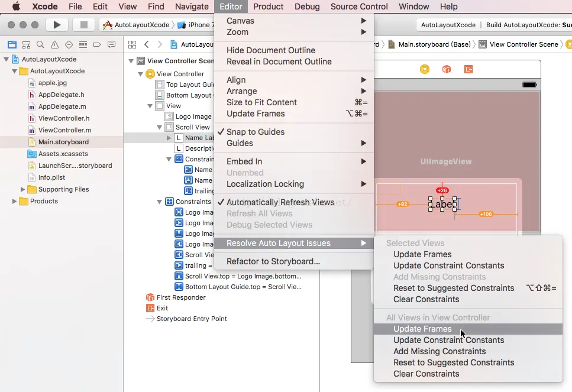This screenshot has height=392, width=572.
Task: Open the Canvas submenu
Action: pyautogui.click(x=293, y=21)
